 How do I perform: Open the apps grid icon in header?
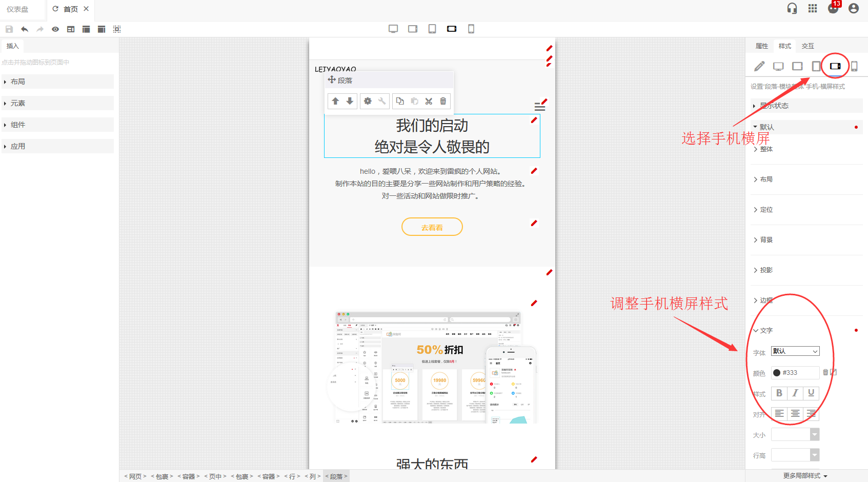click(x=813, y=8)
